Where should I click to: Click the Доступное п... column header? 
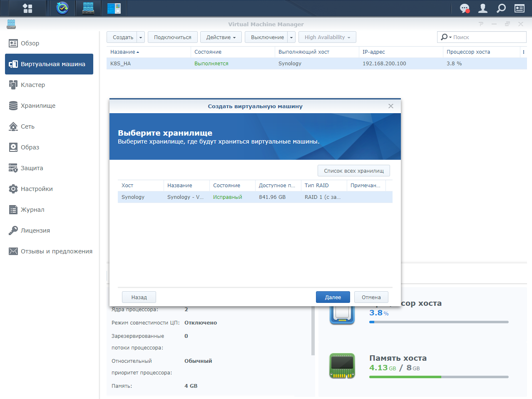click(x=278, y=186)
